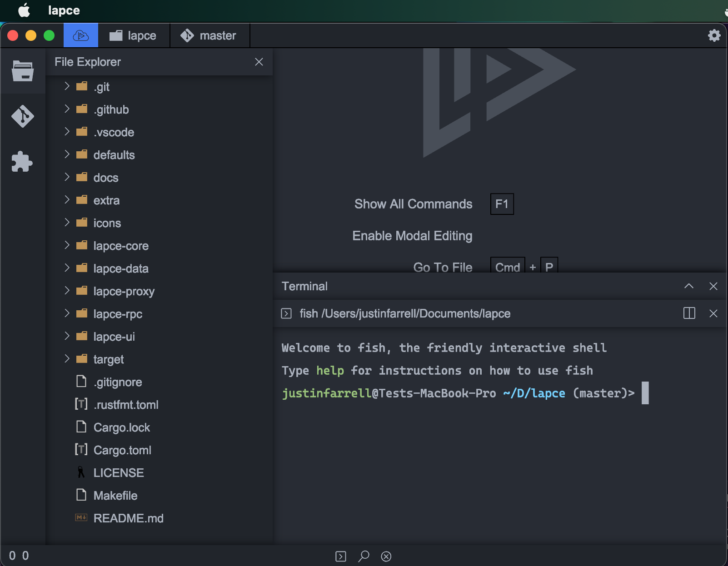Click Enable Modal Editing
Screen dimensions: 728x566
click(x=412, y=235)
